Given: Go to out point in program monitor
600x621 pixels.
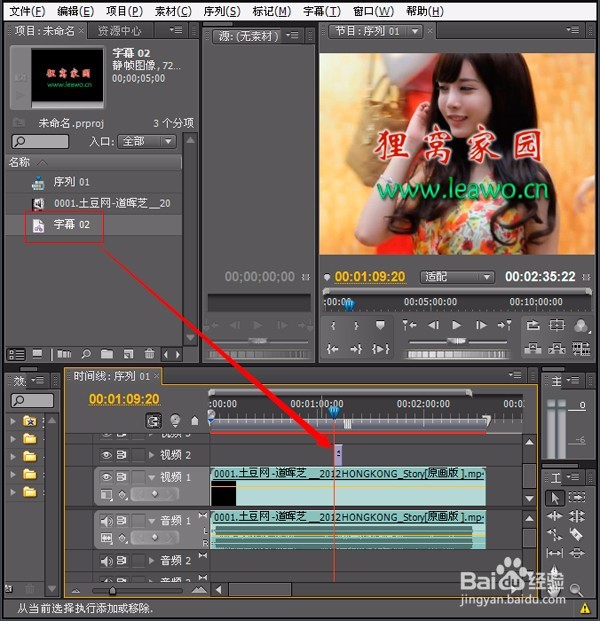Looking at the screenshot, I should click(356, 349).
